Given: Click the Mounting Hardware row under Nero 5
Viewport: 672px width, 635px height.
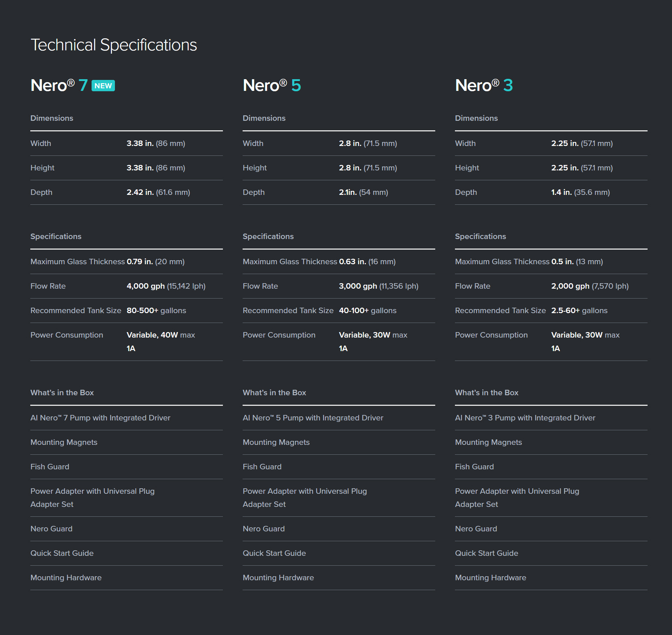Looking at the screenshot, I should (x=339, y=578).
